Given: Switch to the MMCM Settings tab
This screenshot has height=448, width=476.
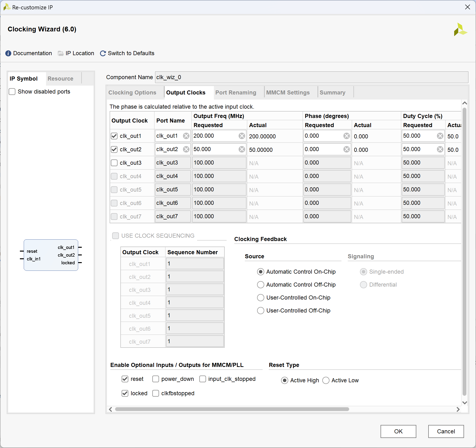Looking at the screenshot, I should (x=288, y=93).
